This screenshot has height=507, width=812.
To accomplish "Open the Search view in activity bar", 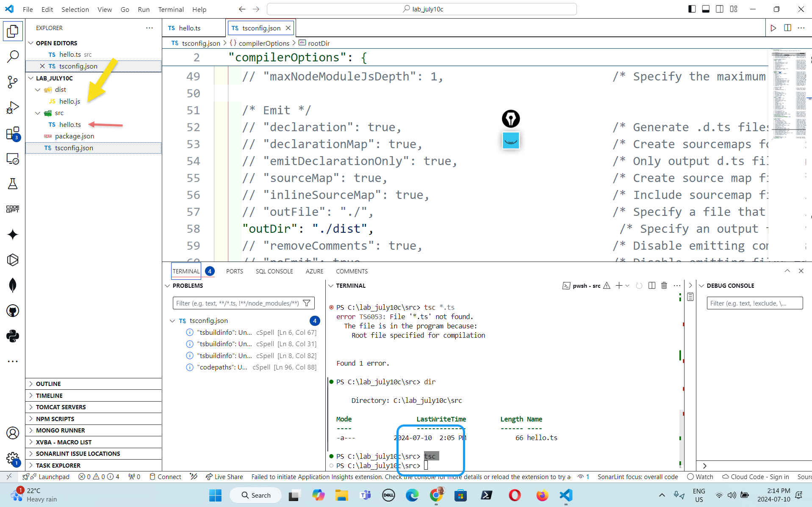I will point(13,56).
